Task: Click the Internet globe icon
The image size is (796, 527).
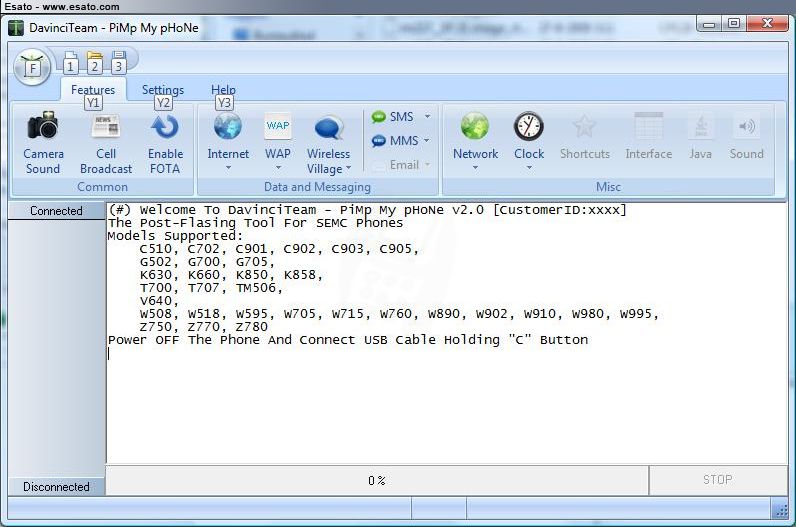Action: click(x=227, y=126)
